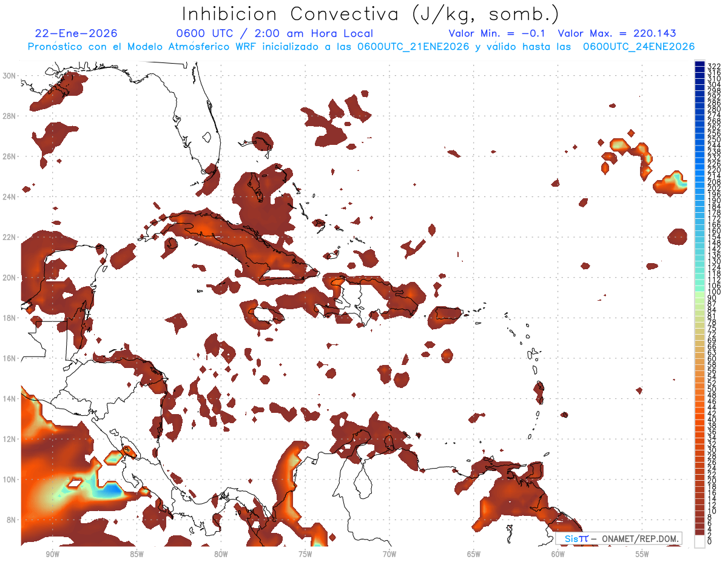728x562 pixels.
Task: Click the '8N' latitude label
Action: pyautogui.click(x=10, y=520)
